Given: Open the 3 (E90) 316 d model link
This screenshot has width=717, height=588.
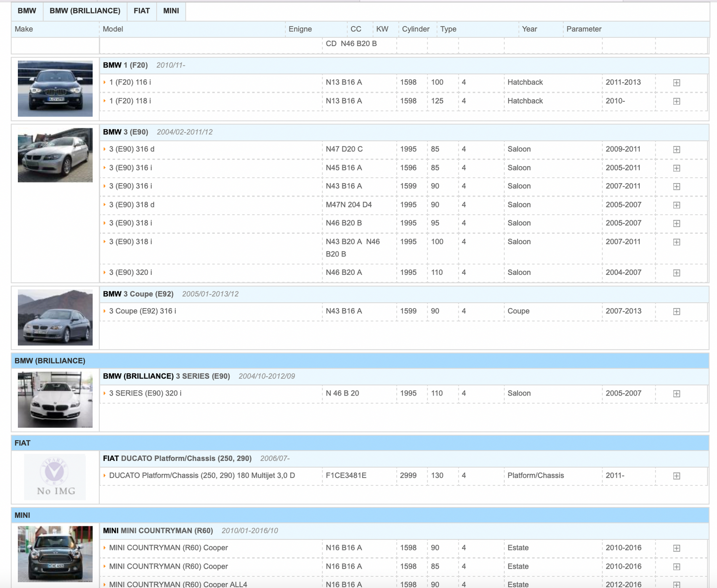Looking at the screenshot, I should tap(131, 149).
